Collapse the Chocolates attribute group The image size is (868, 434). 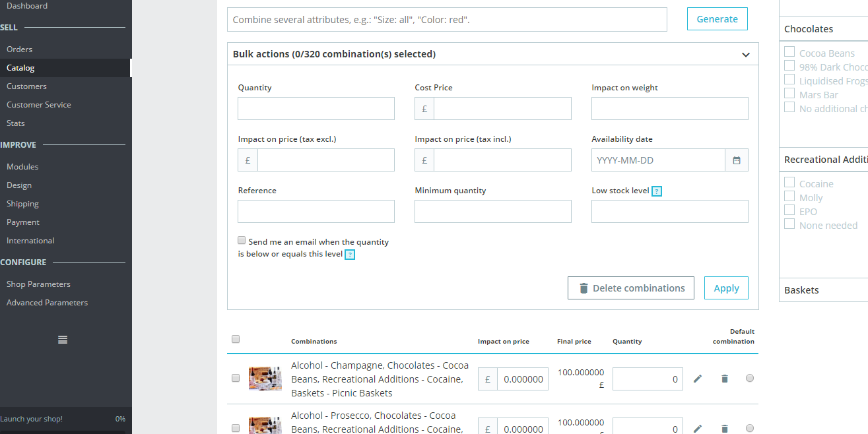[823, 29]
